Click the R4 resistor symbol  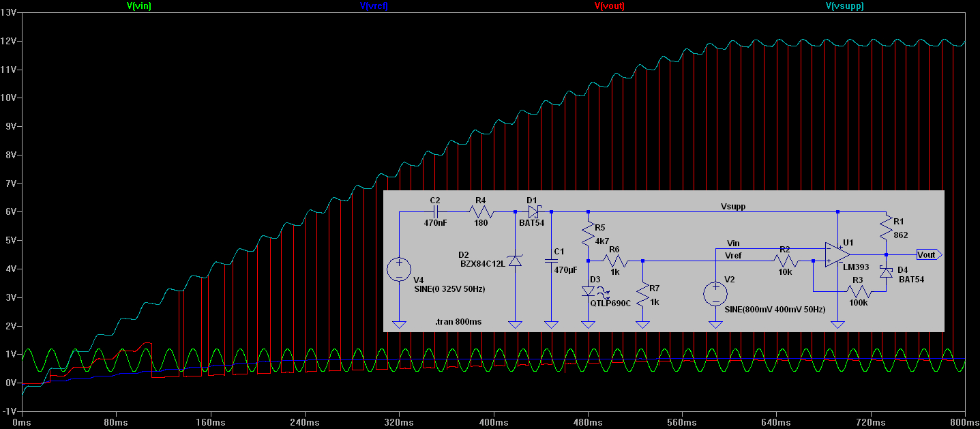[x=481, y=212]
